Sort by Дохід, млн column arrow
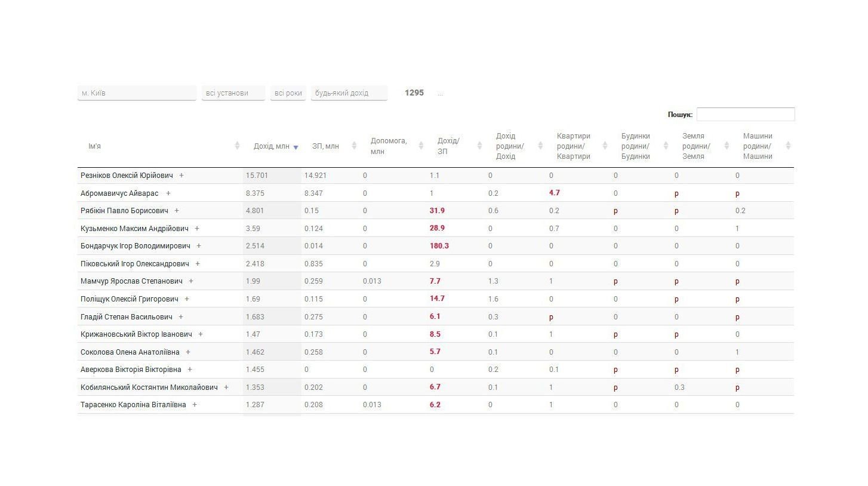The width and height of the screenshot is (868, 486). 296,147
